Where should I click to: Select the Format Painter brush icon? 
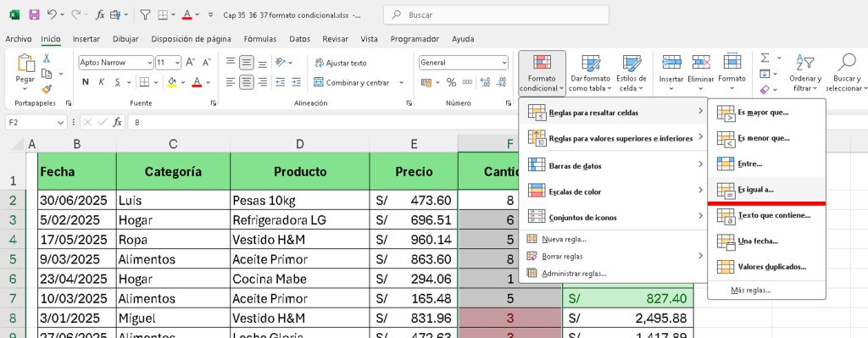(47, 89)
